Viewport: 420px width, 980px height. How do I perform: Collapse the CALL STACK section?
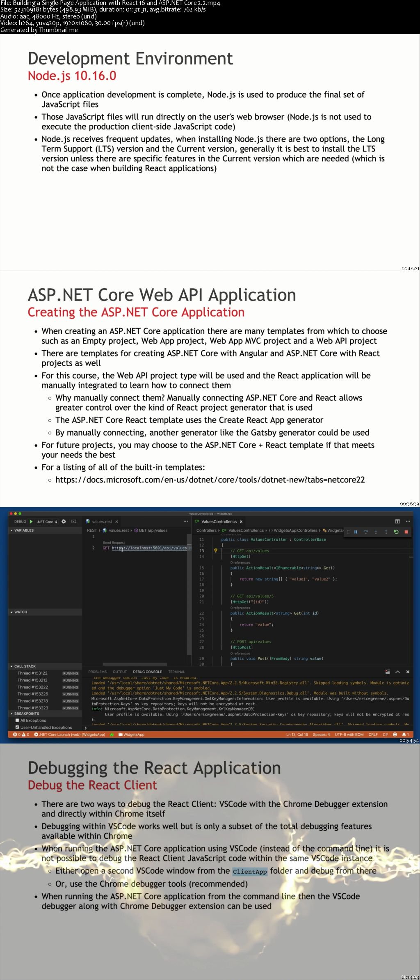[x=45, y=666]
